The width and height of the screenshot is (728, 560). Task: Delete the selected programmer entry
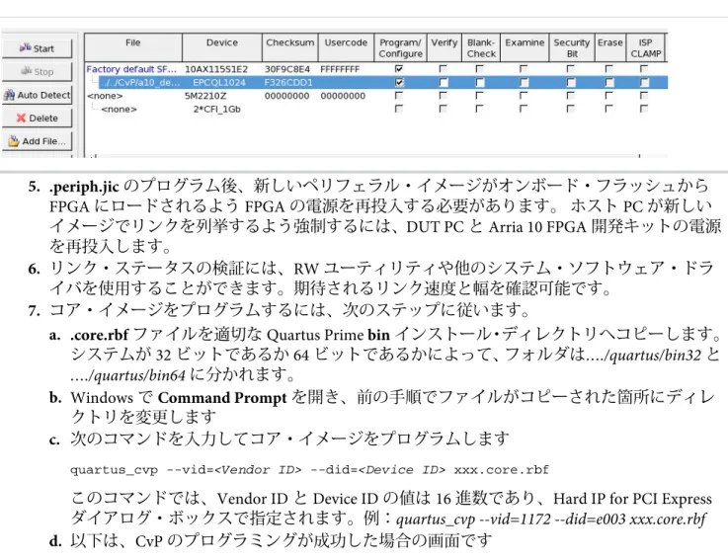pos(38,118)
